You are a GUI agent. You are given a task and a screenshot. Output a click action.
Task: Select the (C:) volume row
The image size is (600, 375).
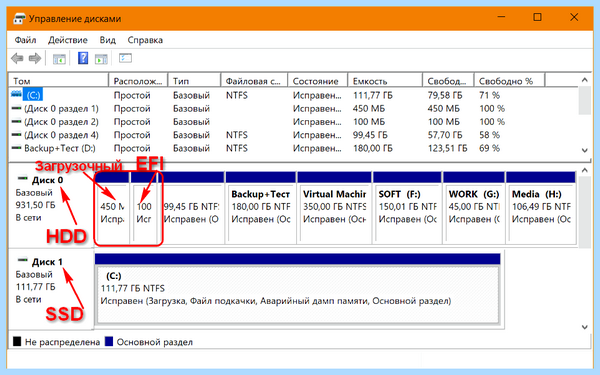pos(293,95)
